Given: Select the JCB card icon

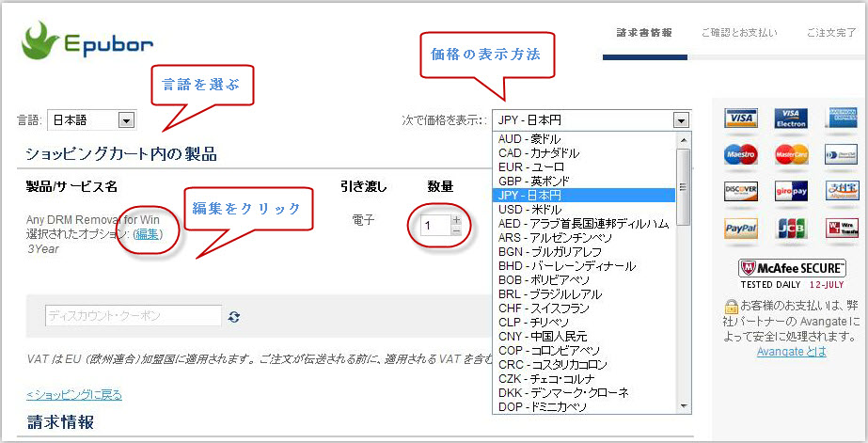Looking at the screenshot, I should [791, 229].
